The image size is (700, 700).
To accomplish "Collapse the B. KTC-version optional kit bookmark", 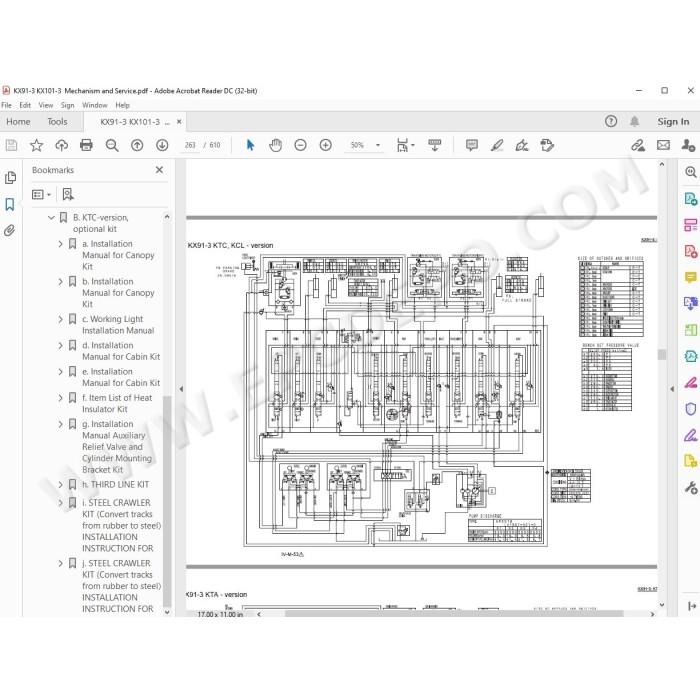I will pyautogui.click(x=51, y=217).
